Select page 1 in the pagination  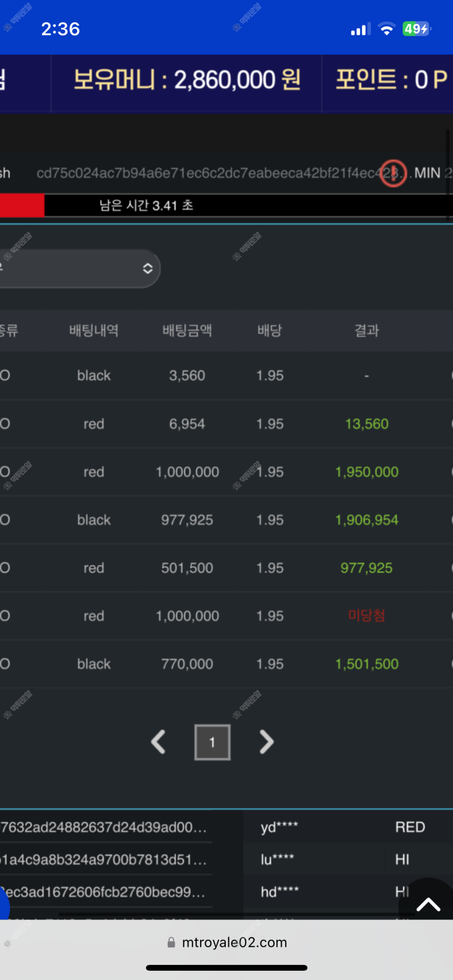click(x=212, y=742)
